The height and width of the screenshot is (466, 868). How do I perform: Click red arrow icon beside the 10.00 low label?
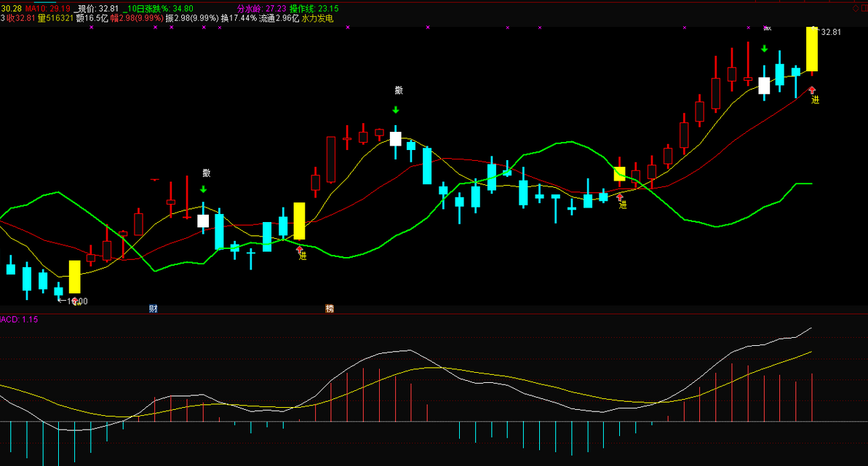click(75, 301)
